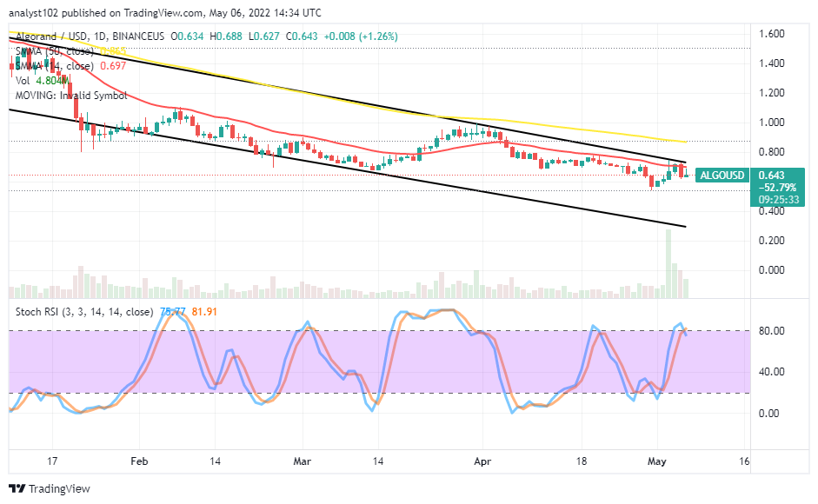Click the Mar date axis label

point(302,461)
